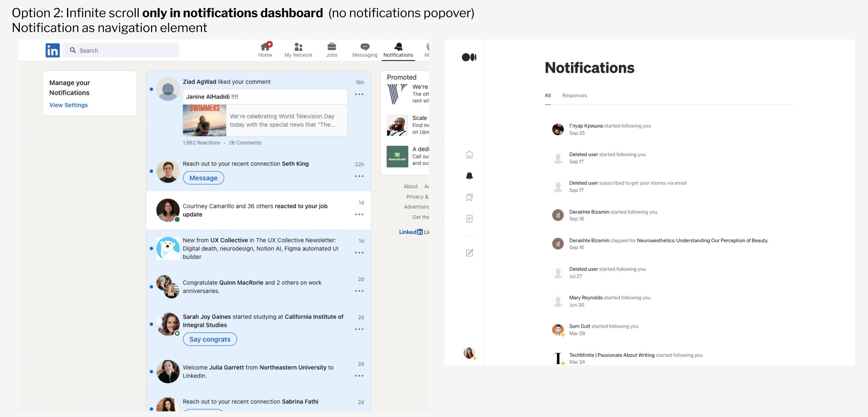Image resolution: width=868 pixels, height=417 pixels.
Task: Click the LinkedIn logo icon
Action: (x=52, y=50)
